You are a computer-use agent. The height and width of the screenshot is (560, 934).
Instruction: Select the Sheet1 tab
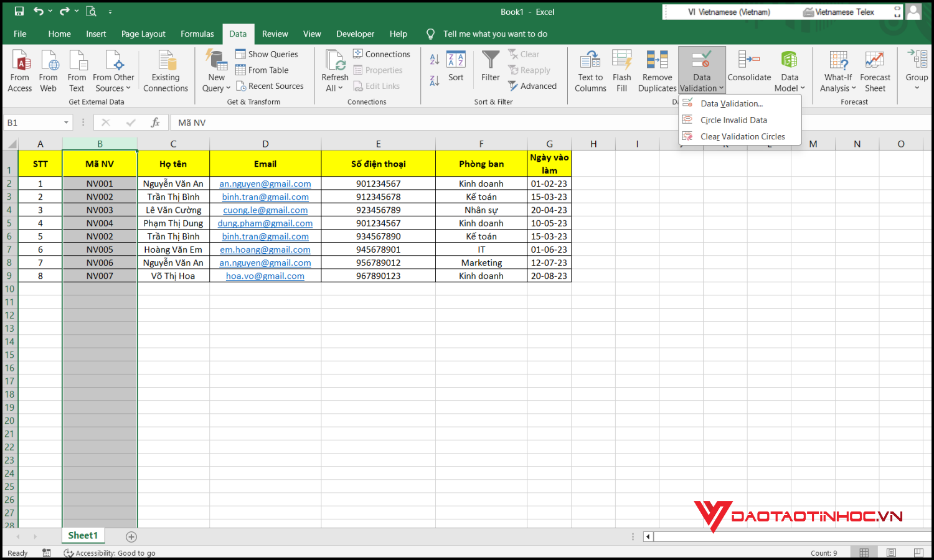coord(83,536)
